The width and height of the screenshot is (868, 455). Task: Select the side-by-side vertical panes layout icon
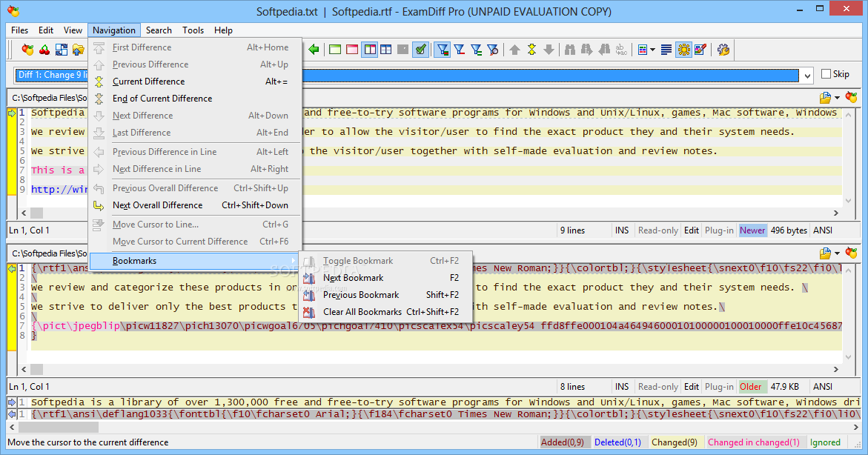click(x=369, y=50)
